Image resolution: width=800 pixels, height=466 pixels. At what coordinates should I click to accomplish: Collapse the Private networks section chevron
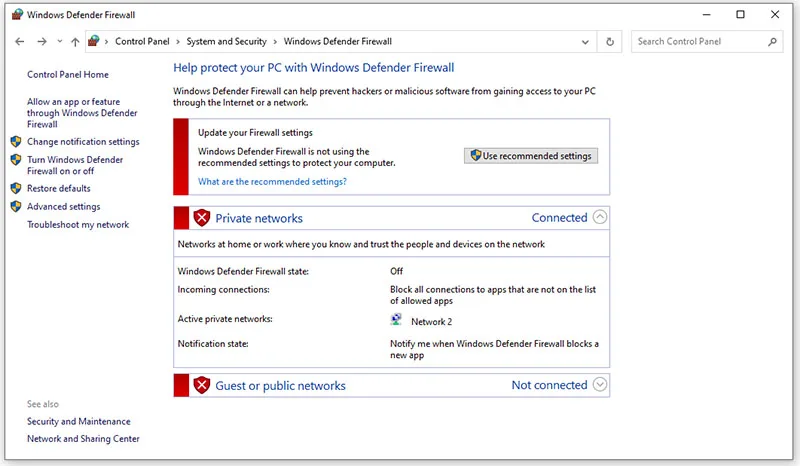click(x=600, y=217)
